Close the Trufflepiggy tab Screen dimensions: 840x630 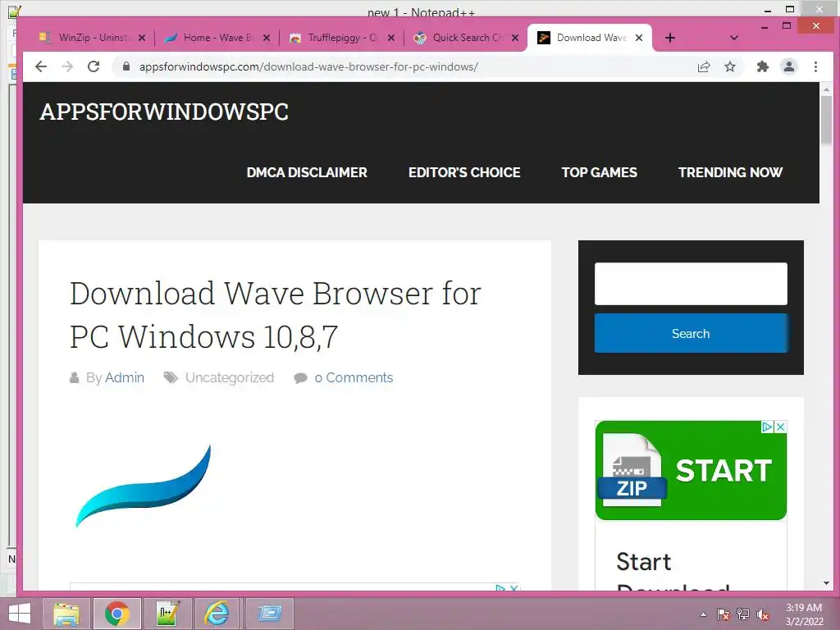coord(391,38)
